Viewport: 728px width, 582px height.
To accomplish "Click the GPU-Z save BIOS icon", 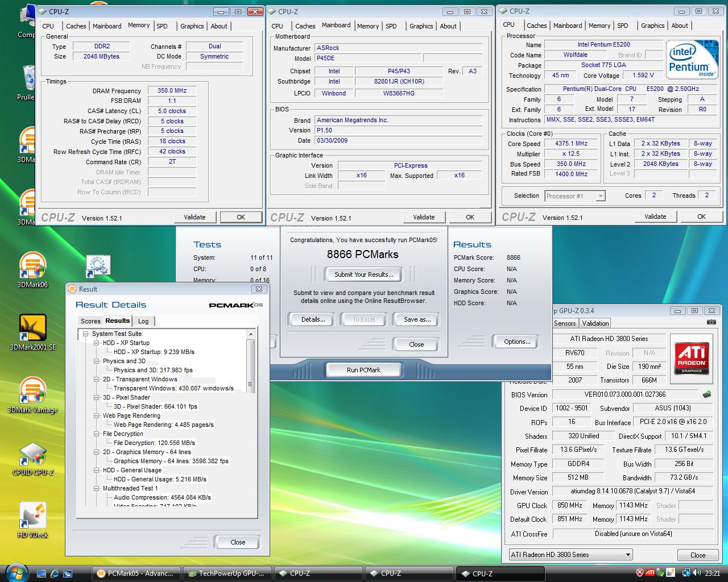I will 707,394.
